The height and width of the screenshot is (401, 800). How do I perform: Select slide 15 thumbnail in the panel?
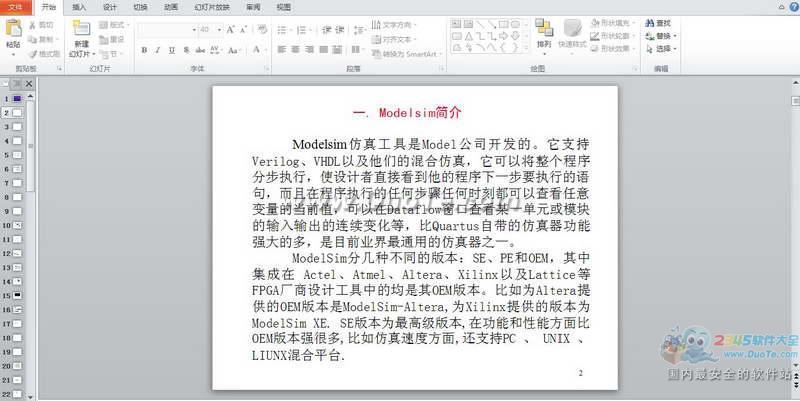[x=17, y=295]
